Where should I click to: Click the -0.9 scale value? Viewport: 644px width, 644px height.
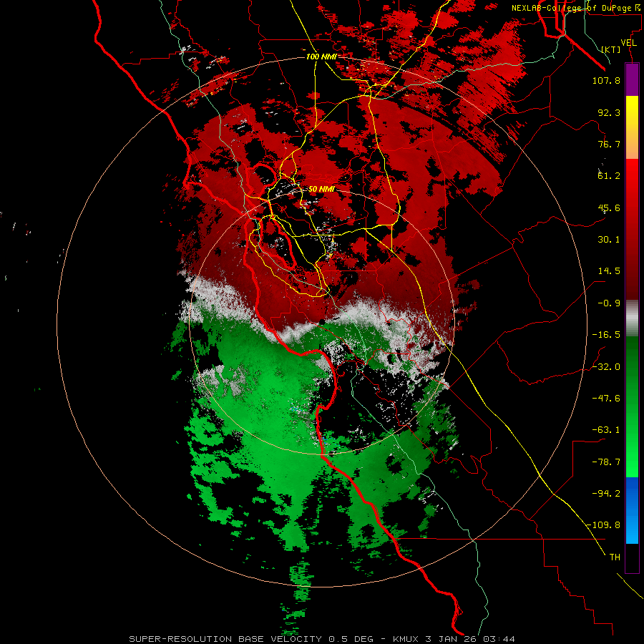point(609,303)
